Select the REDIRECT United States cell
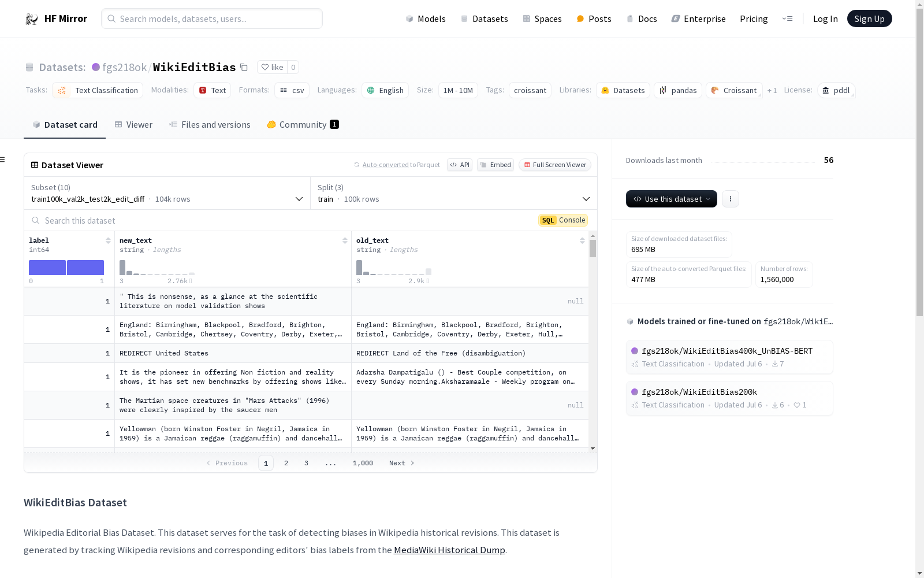Screen dimensions: 924x578 pyautogui.click(x=233, y=353)
